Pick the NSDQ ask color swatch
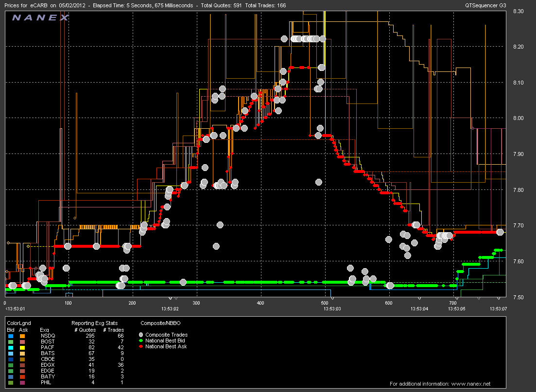The image size is (536, 392). coord(22,336)
